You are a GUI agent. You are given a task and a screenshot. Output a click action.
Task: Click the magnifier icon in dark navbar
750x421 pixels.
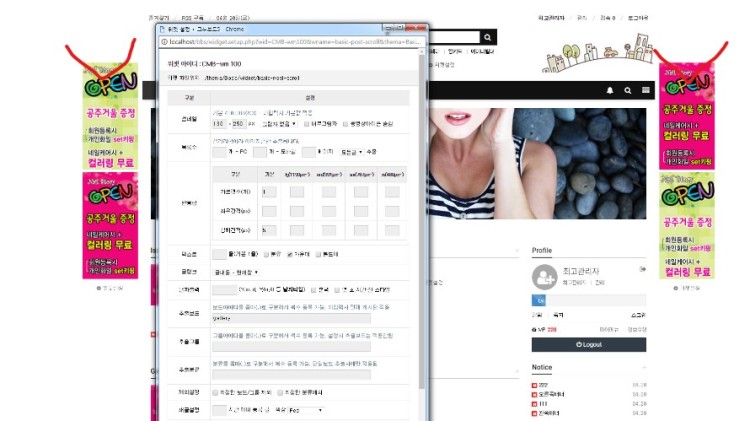pyautogui.click(x=628, y=91)
